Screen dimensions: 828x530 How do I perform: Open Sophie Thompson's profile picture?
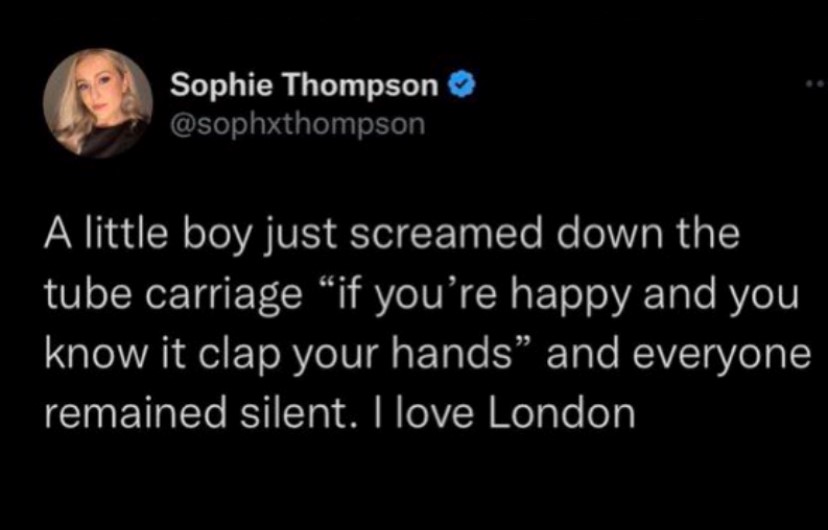coord(97,102)
